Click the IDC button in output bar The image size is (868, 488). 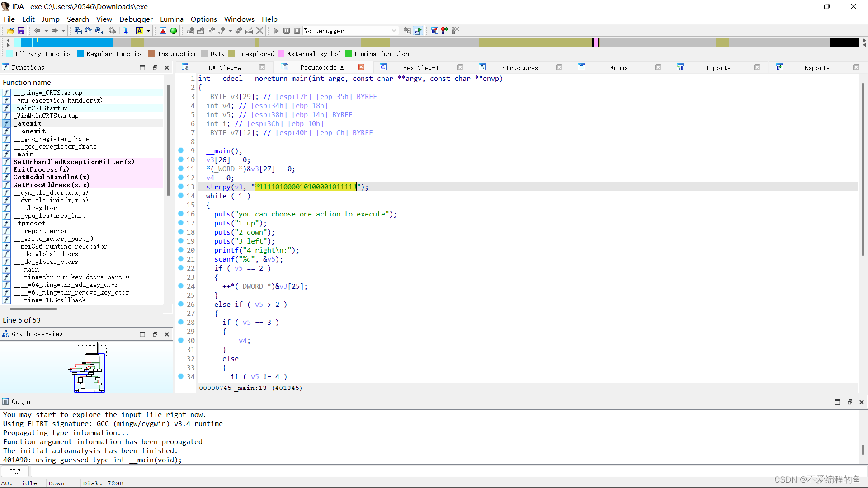[15, 472]
